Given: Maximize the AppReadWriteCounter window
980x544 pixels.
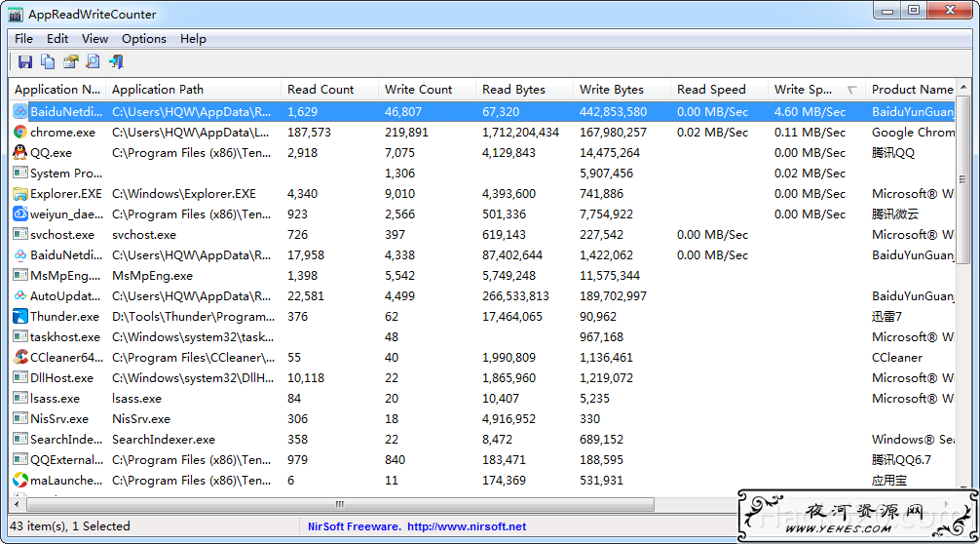Looking at the screenshot, I should coord(913,10).
